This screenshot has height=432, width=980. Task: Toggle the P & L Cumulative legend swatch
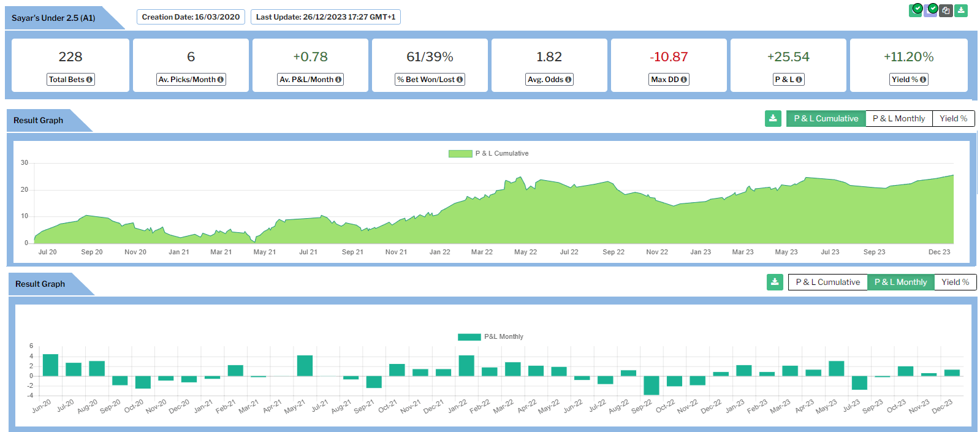(x=460, y=154)
